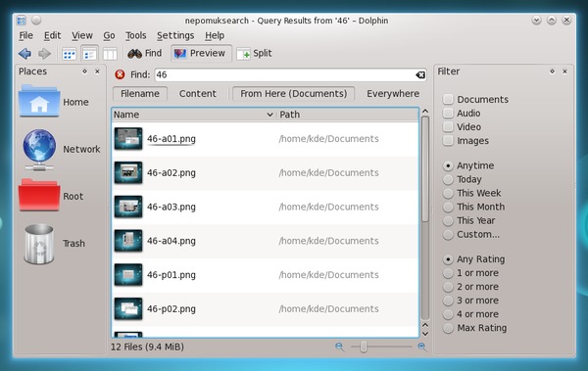Sort by Path column header

348,115
